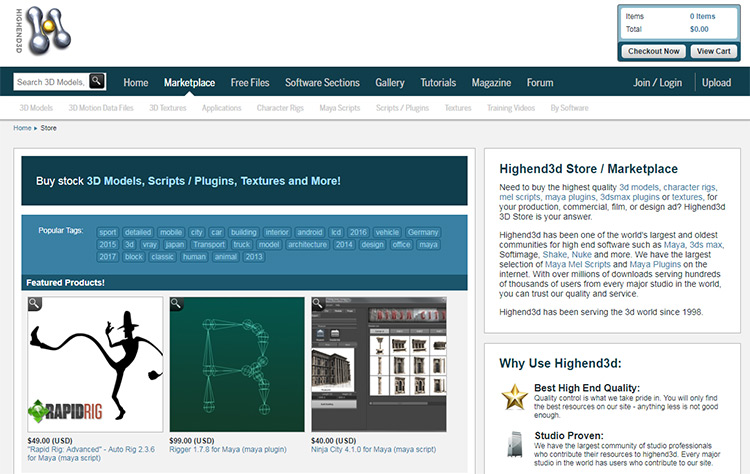This screenshot has height=474, width=750.
Task: Open the Rigger wireframe R thumbnail
Action: [x=237, y=364]
